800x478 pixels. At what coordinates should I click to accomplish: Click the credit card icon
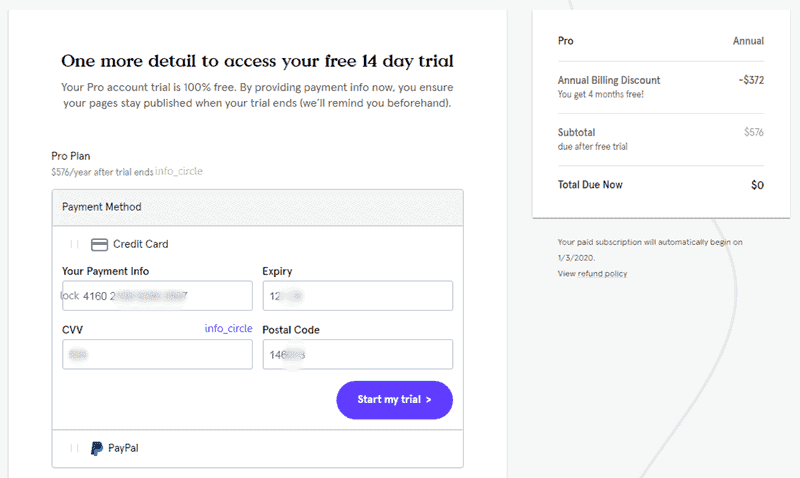click(99, 244)
